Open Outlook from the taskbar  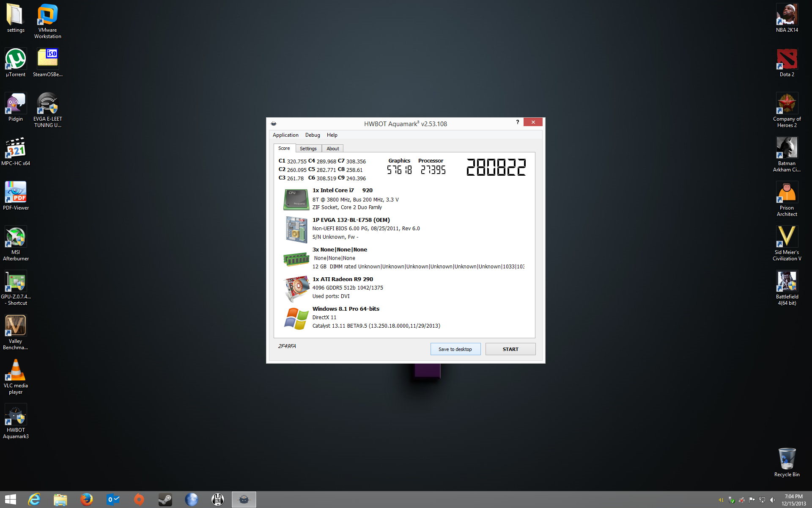click(x=113, y=500)
